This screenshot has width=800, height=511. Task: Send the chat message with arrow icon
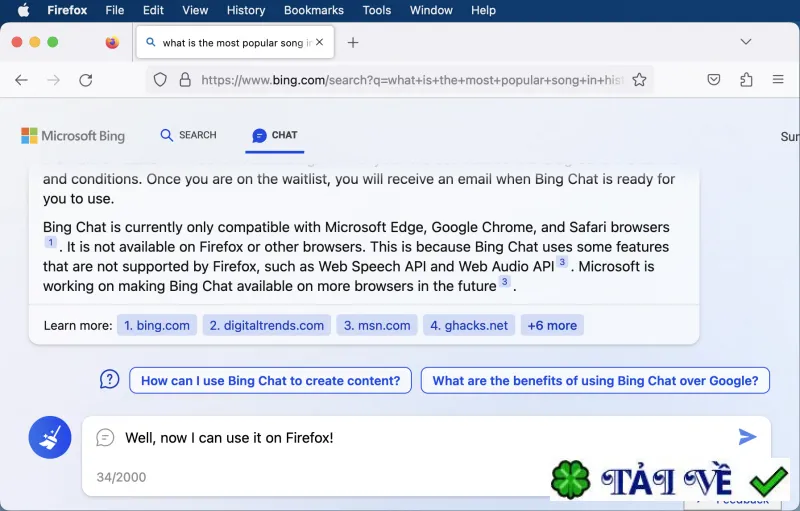[747, 437]
